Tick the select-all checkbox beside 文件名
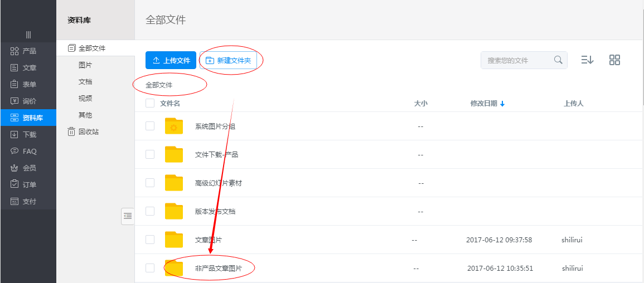Image resolution: width=644 pixels, height=283 pixels. click(x=150, y=103)
